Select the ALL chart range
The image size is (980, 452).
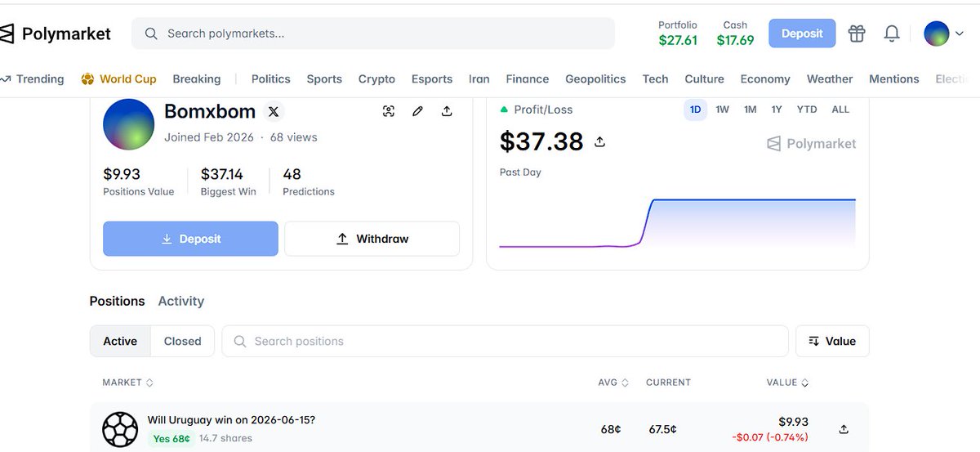(x=840, y=110)
